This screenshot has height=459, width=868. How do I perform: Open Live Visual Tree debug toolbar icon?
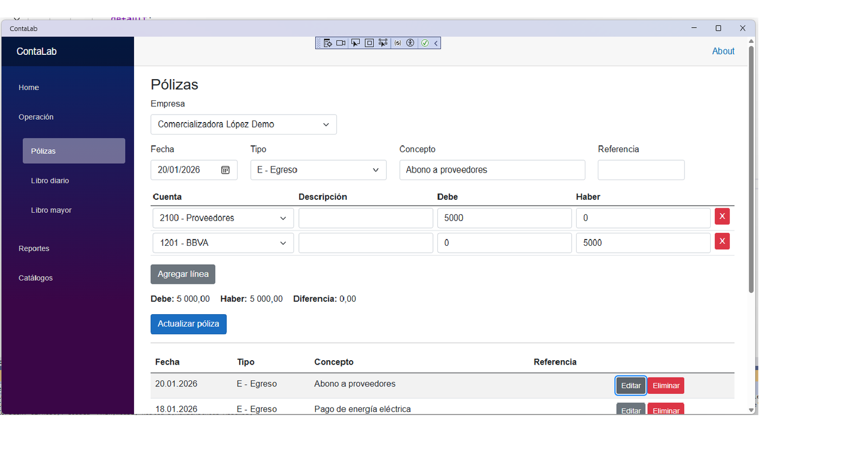tap(328, 43)
